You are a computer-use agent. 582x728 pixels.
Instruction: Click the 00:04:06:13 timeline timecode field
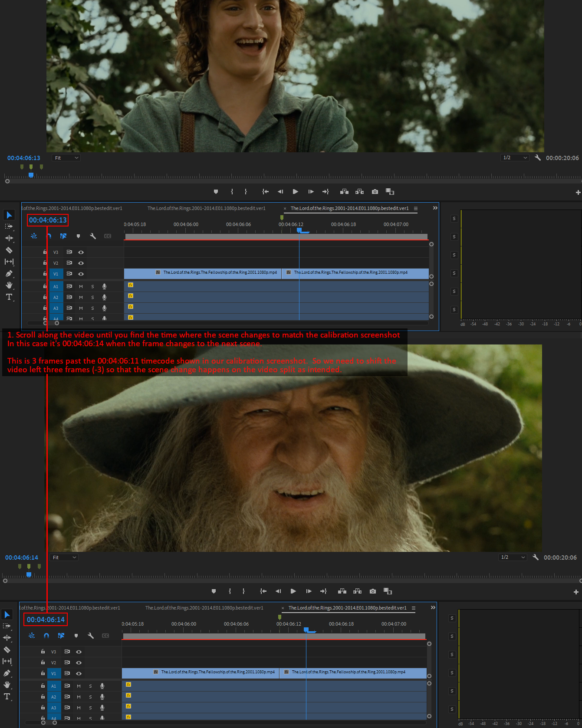(x=48, y=220)
